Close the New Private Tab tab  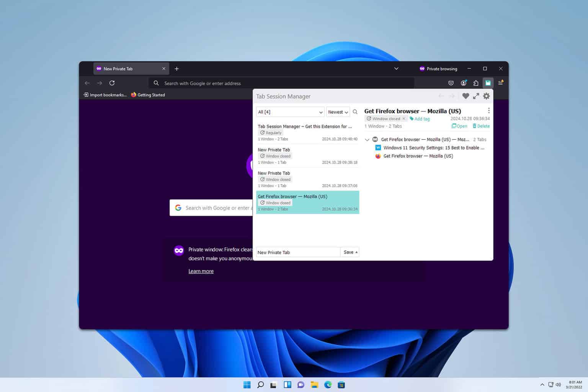164,69
